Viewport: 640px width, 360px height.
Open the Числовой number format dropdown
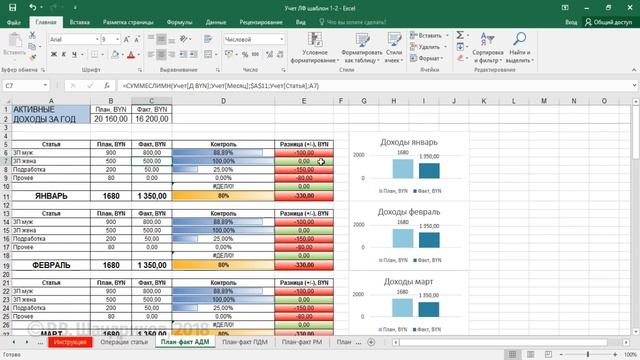tap(282, 39)
